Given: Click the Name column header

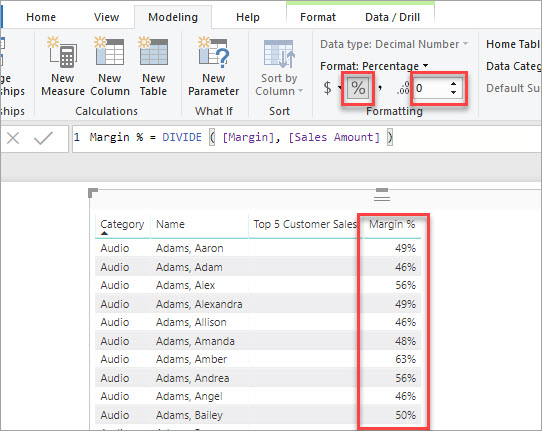Looking at the screenshot, I should click(x=170, y=224).
